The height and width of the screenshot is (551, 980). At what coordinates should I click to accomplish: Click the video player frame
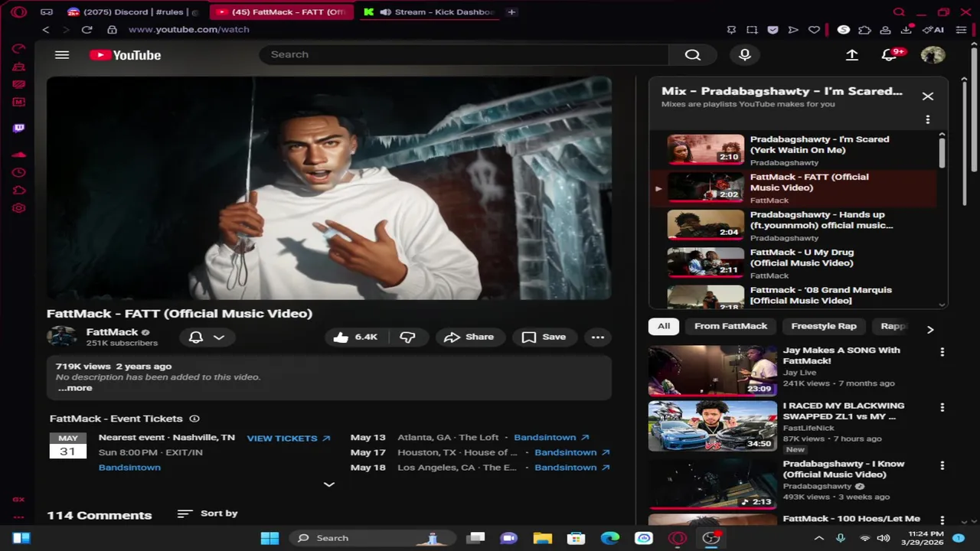(329, 188)
